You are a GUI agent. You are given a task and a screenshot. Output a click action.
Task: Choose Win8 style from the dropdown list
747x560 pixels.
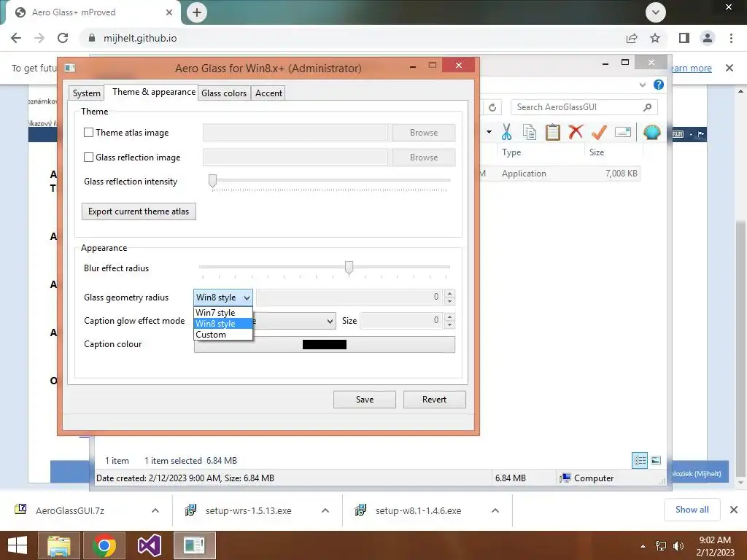pyautogui.click(x=223, y=324)
